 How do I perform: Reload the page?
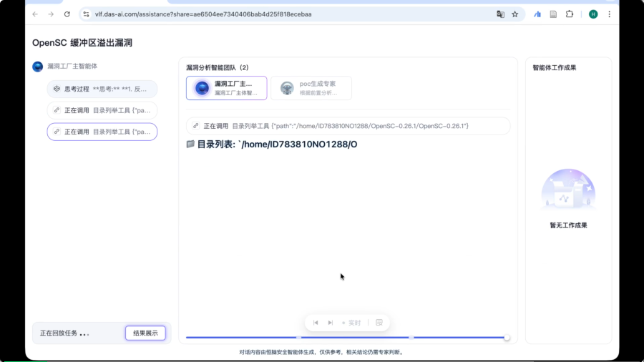[x=67, y=14]
